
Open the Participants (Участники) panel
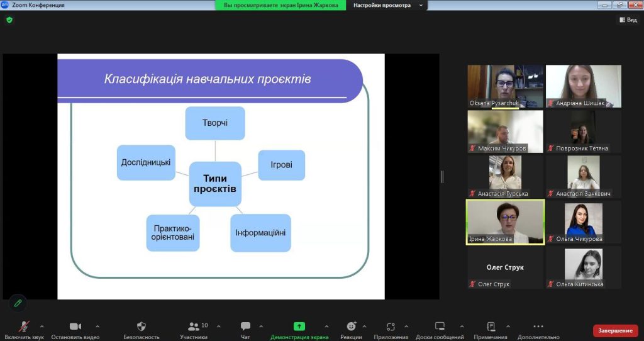(194, 326)
